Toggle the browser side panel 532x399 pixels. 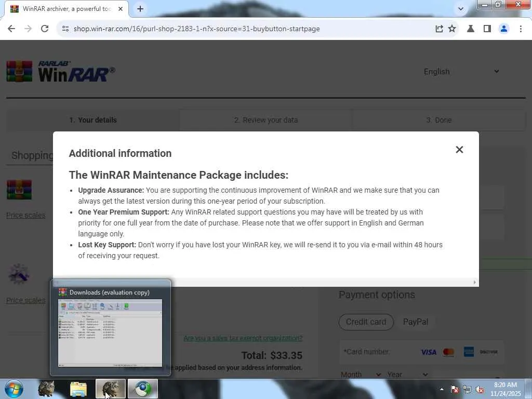(x=487, y=29)
